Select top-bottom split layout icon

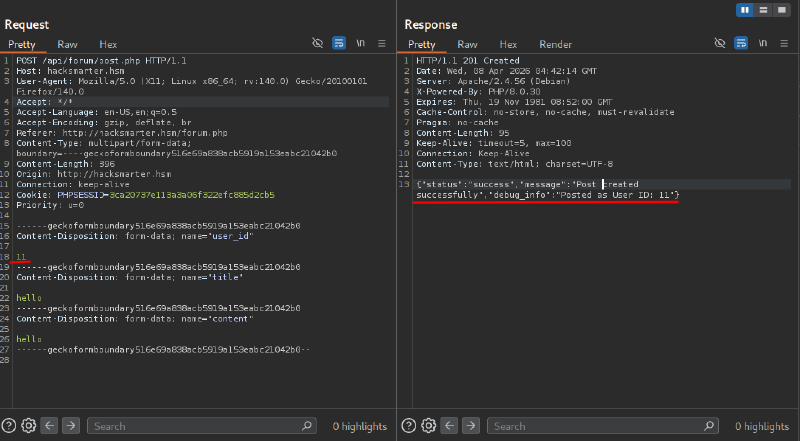click(763, 10)
